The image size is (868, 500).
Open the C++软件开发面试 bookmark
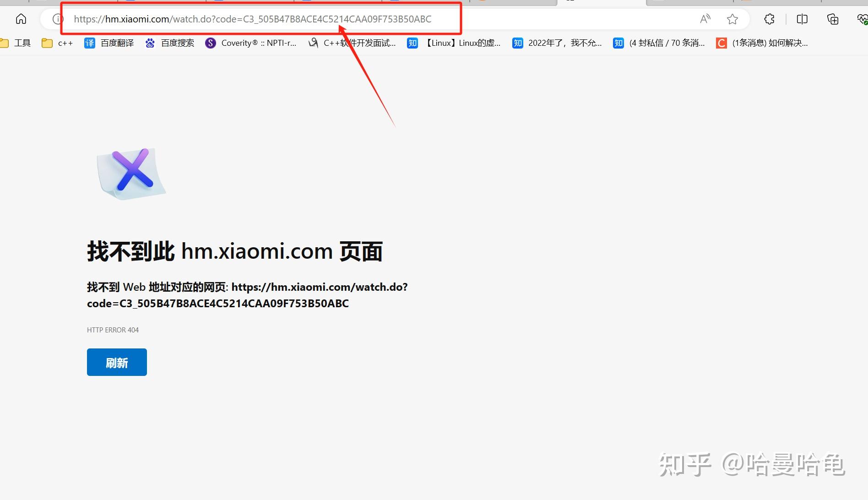[x=352, y=43]
